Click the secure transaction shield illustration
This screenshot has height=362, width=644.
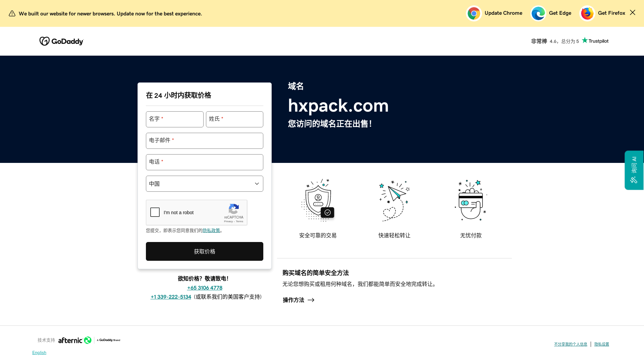click(318, 200)
